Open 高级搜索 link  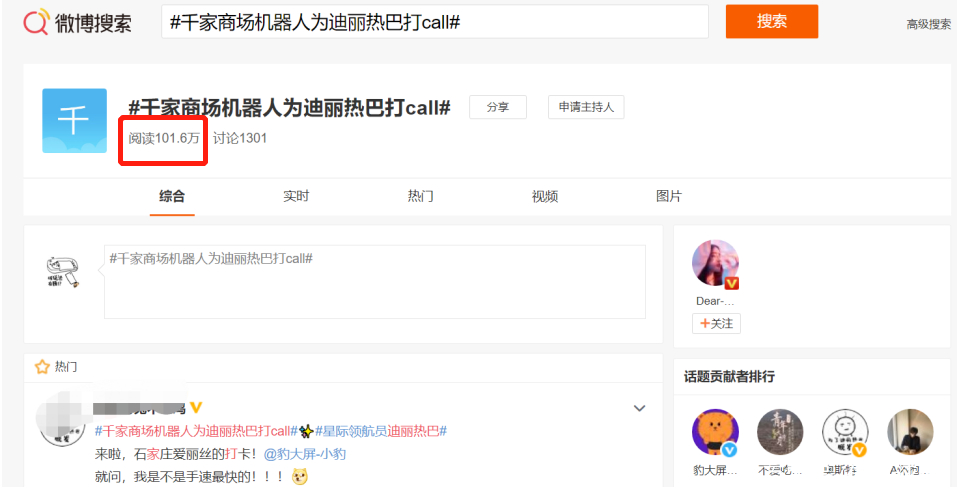tap(928, 24)
